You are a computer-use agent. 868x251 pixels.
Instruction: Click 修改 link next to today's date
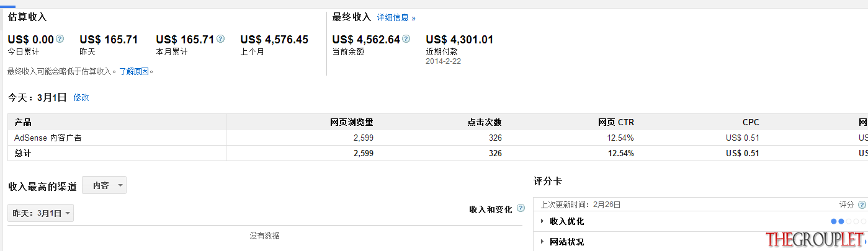point(81,97)
